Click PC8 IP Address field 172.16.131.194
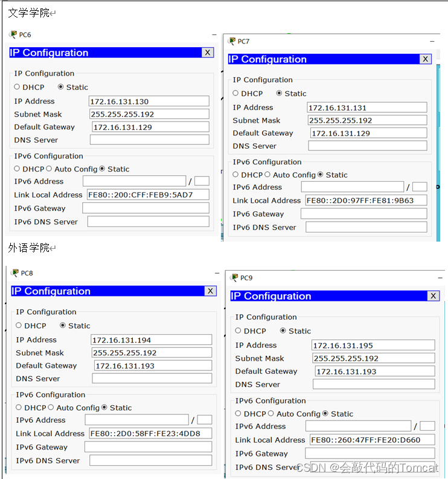Image resolution: width=448 pixels, height=479 pixels. tap(152, 339)
